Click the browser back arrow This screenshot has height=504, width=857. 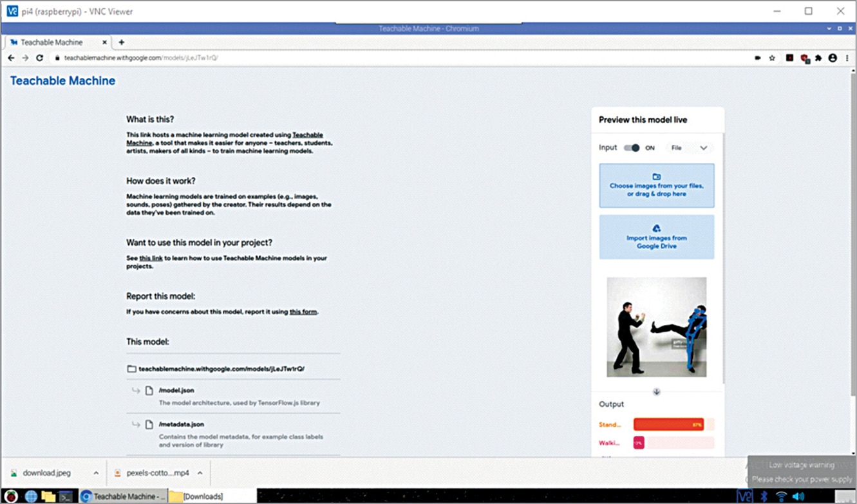coord(11,58)
